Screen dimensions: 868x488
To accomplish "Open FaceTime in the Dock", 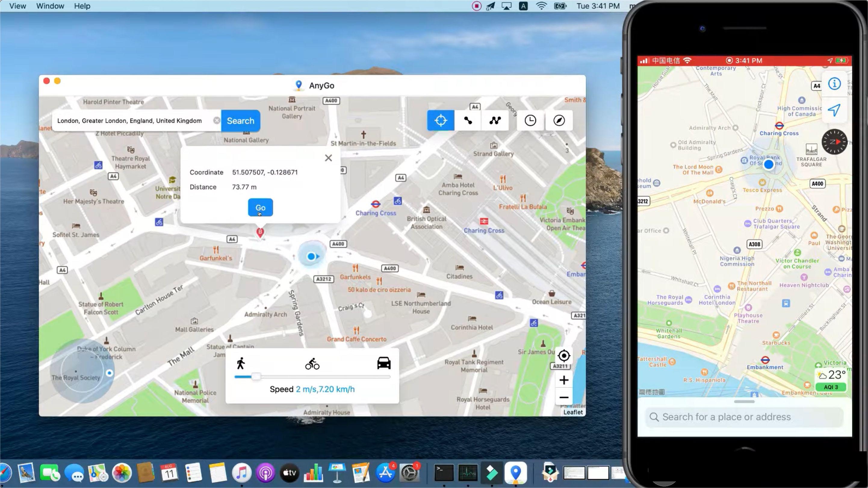I will [50, 473].
